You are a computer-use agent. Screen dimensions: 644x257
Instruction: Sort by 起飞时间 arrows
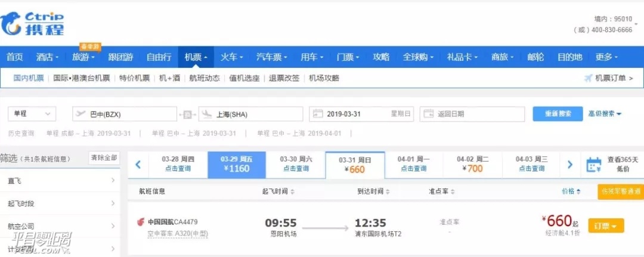(292, 192)
